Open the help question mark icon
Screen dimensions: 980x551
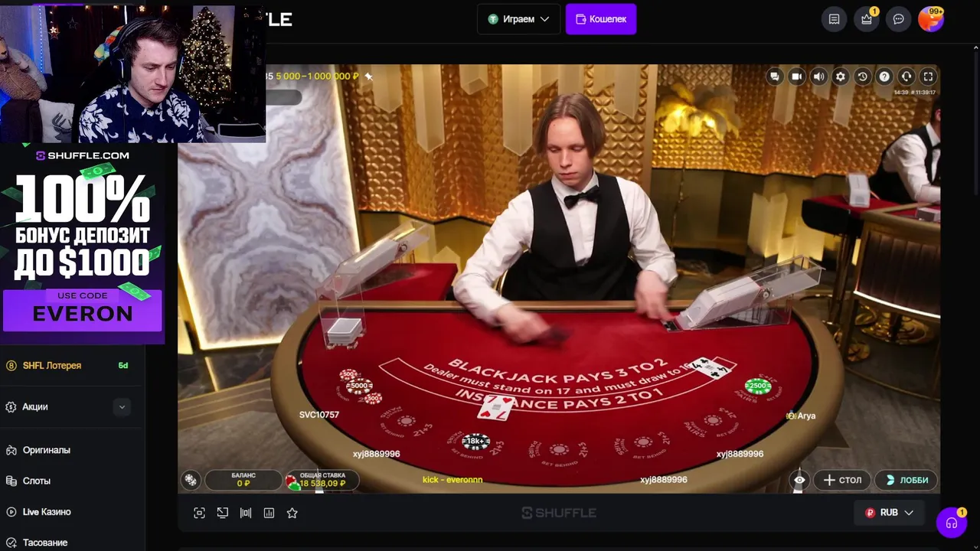[x=884, y=77]
